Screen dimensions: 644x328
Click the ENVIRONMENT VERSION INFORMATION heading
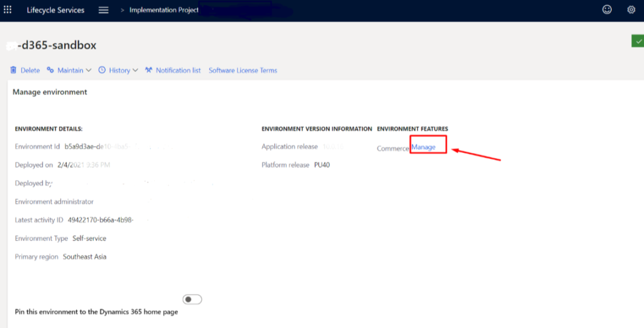pos(317,128)
